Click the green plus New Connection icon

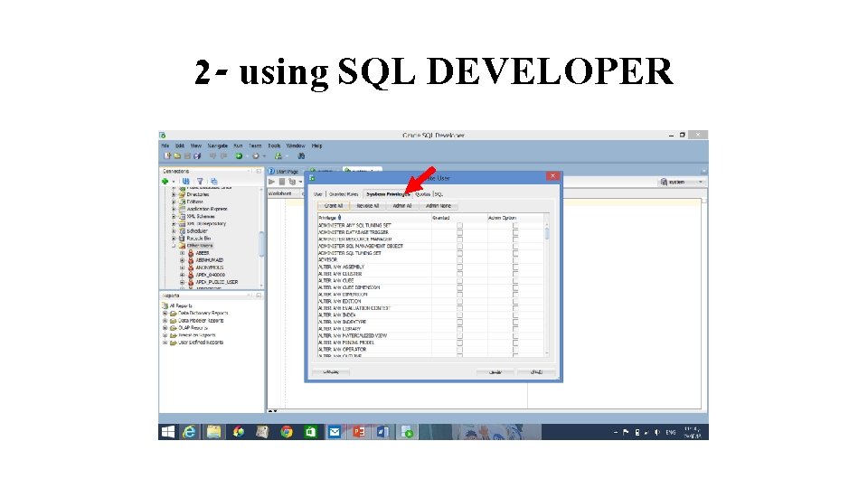[165, 182]
